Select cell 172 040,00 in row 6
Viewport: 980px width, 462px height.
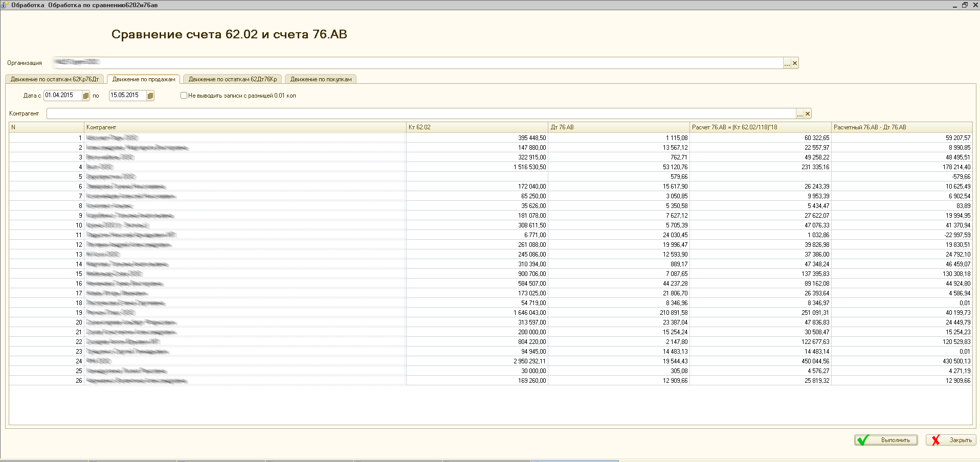pos(477,187)
